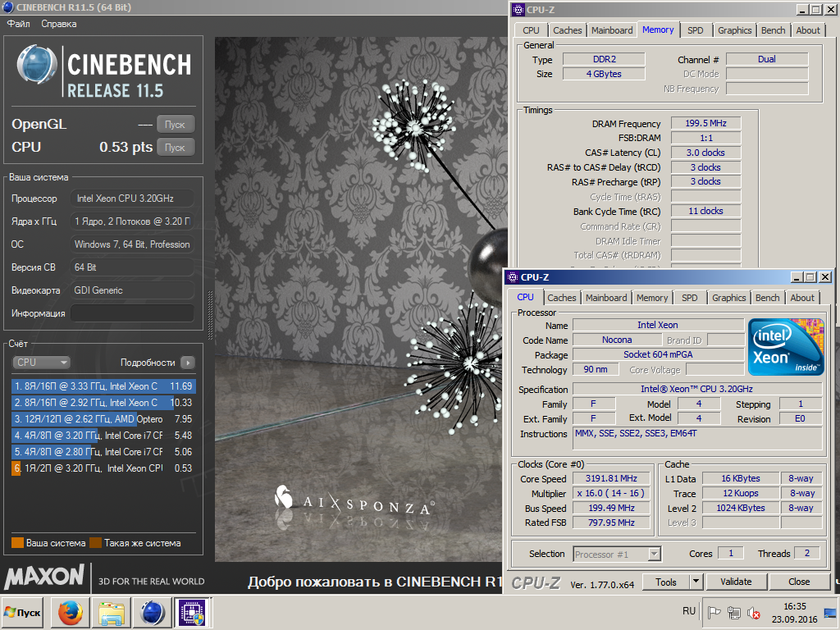Image resolution: width=840 pixels, height=630 pixels.
Task: Click the Core Speed value 3191.81 MHz
Action: (611, 478)
